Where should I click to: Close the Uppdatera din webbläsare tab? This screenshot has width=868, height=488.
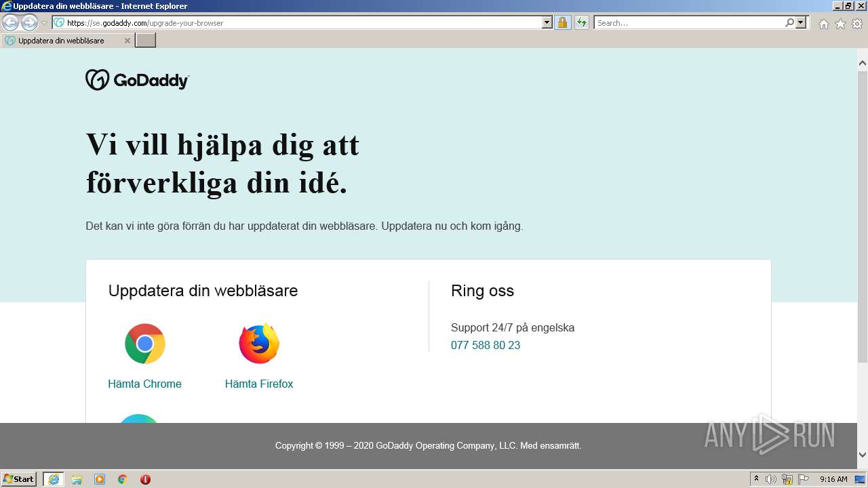[127, 41]
